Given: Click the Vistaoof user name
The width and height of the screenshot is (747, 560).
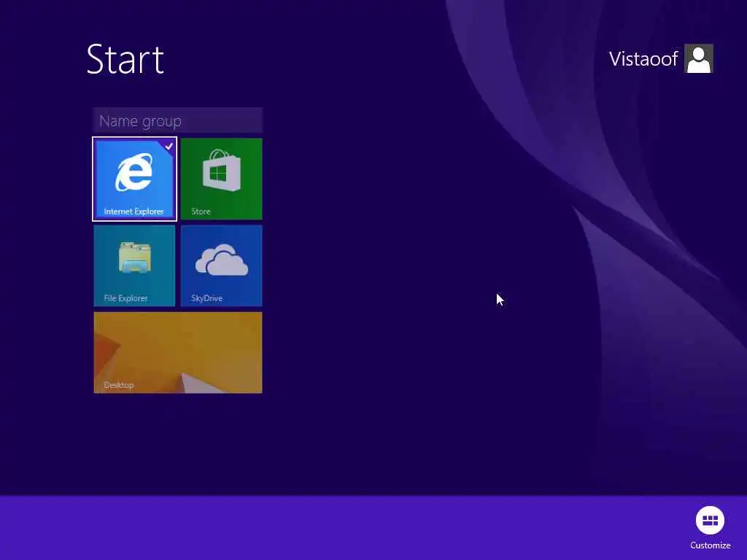Looking at the screenshot, I should coord(643,59).
